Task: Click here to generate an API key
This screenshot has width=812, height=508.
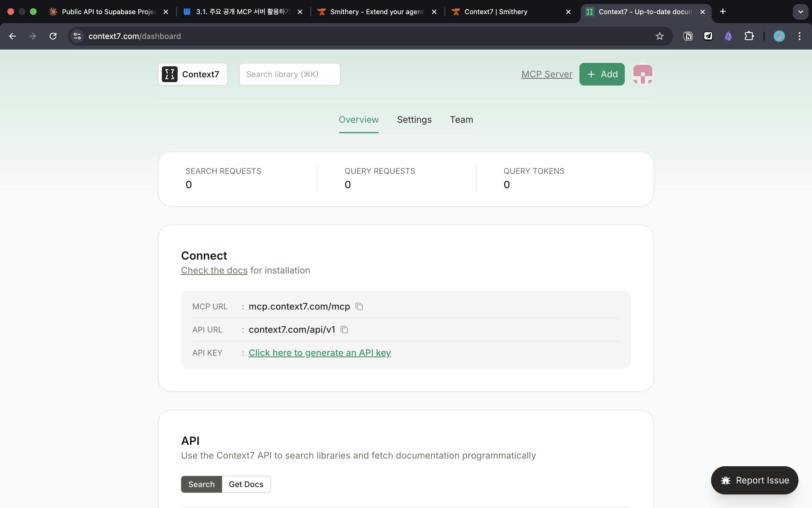Action: tap(319, 353)
